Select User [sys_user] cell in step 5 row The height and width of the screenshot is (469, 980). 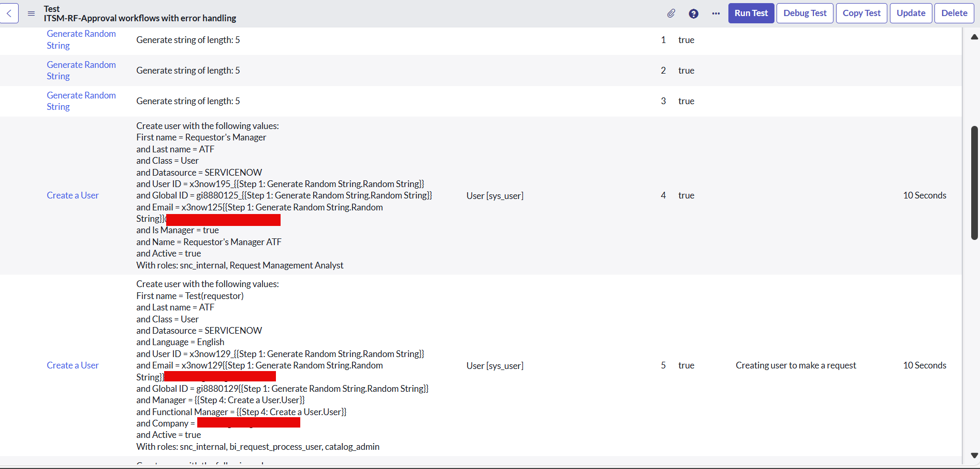495,365
